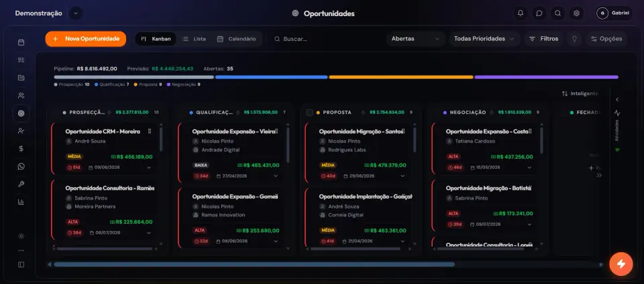Open the Demonstração workspace chevron dropdown
The image size is (644, 284).
pyautogui.click(x=76, y=13)
